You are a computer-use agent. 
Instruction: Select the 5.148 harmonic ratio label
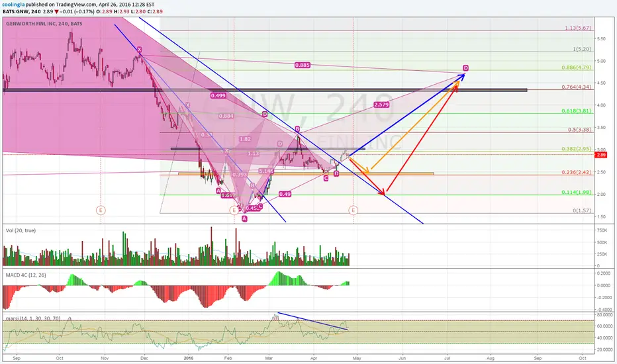266,171
